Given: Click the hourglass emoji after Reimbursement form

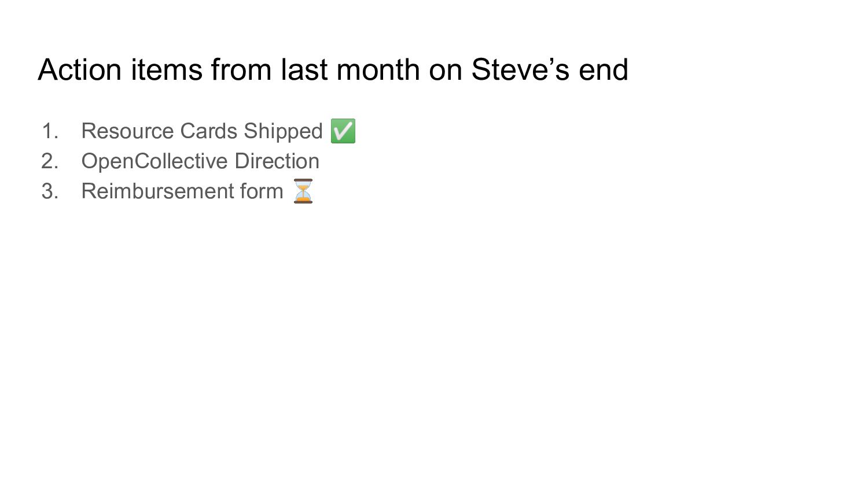Looking at the screenshot, I should [303, 191].
